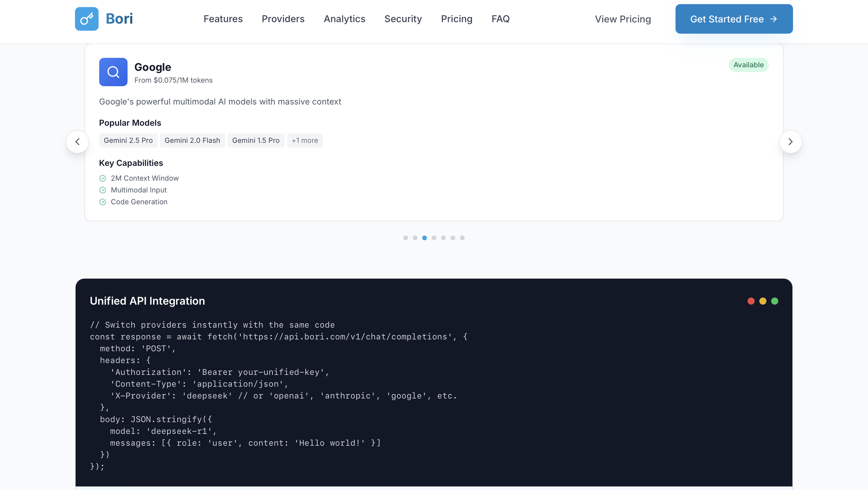This screenshot has height=490, width=868.
Task: Go to the Security section
Action: tap(403, 19)
